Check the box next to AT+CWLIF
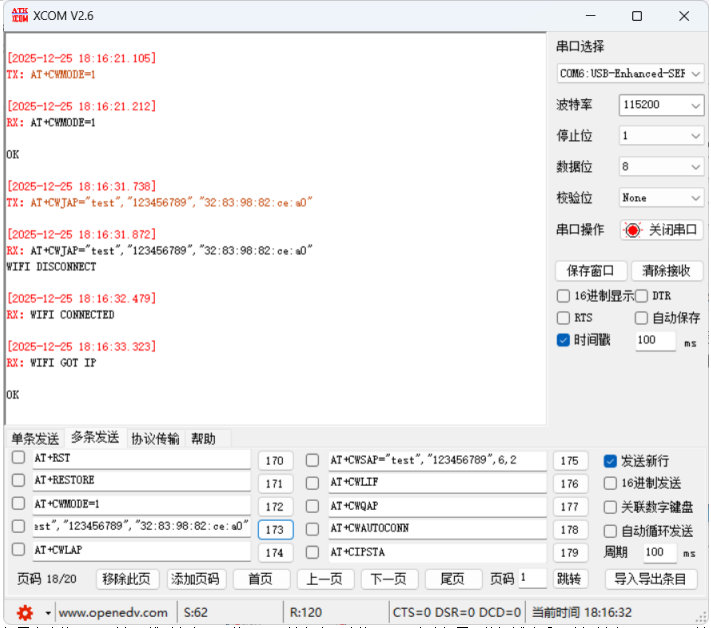Image resolution: width=711 pixels, height=628 pixels. (312, 483)
